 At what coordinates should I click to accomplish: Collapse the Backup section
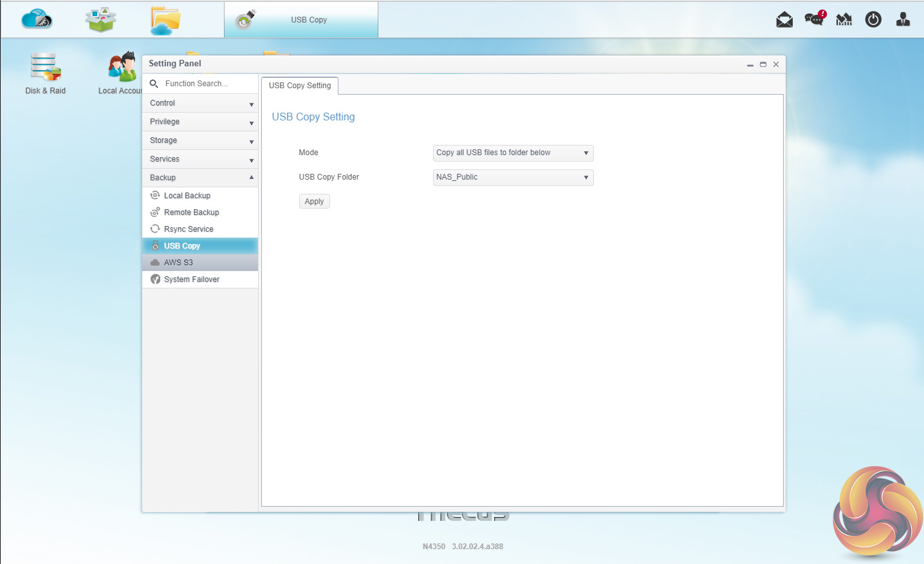tap(200, 178)
